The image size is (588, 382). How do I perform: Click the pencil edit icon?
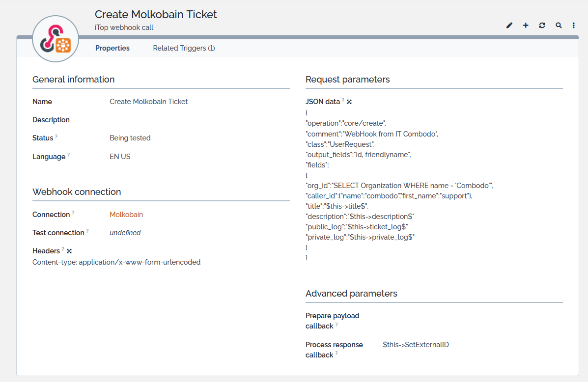point(509,26)
